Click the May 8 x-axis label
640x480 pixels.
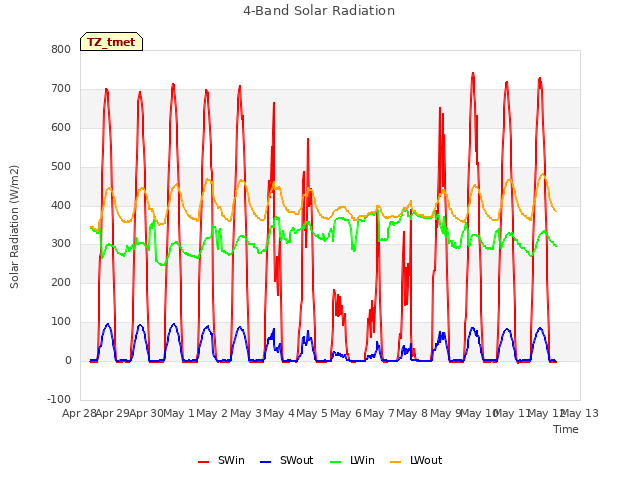[413, 413]
